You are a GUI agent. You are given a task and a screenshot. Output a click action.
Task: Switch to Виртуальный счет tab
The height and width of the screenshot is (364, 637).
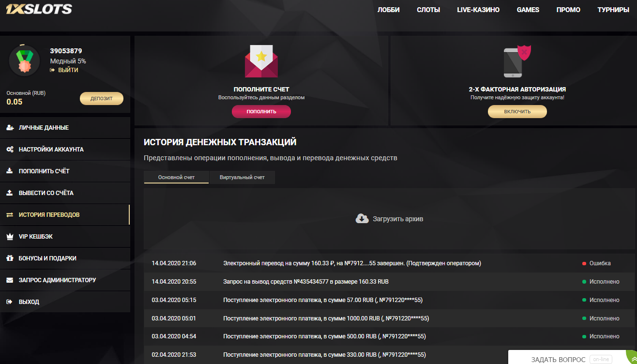pos(242,177)
